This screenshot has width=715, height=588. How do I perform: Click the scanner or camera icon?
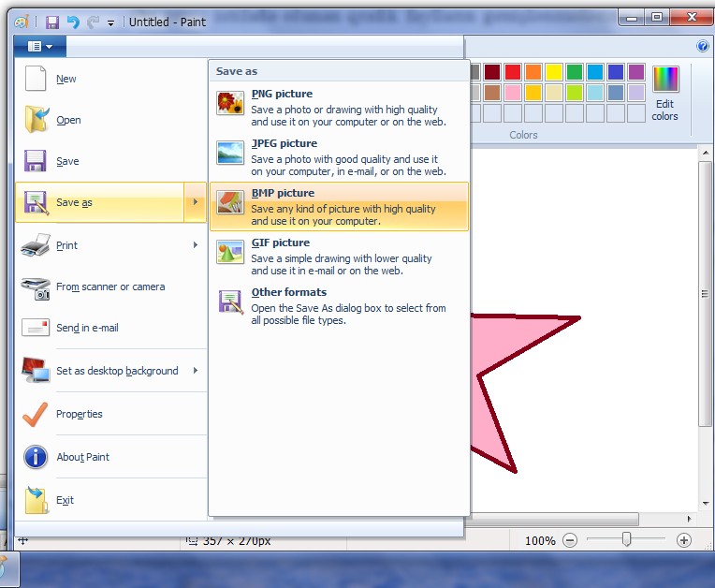point(36,288)
